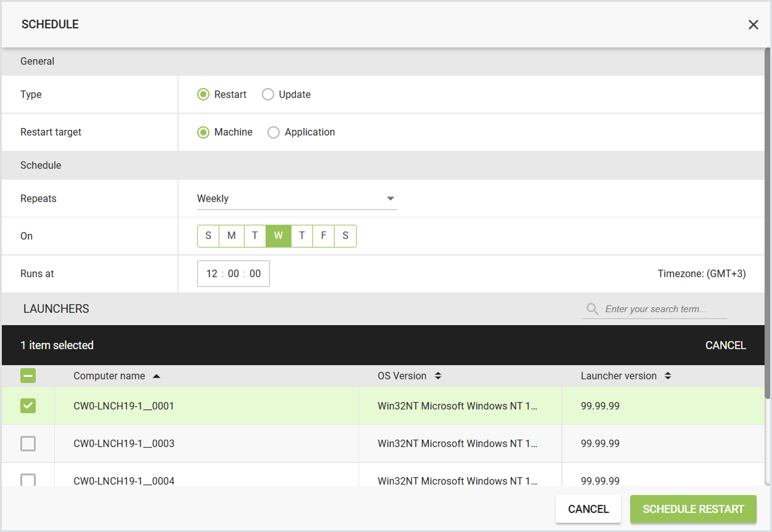Click the search magnifier icon in Launchers
Screen dimensions: 772x532
(592, 309)
